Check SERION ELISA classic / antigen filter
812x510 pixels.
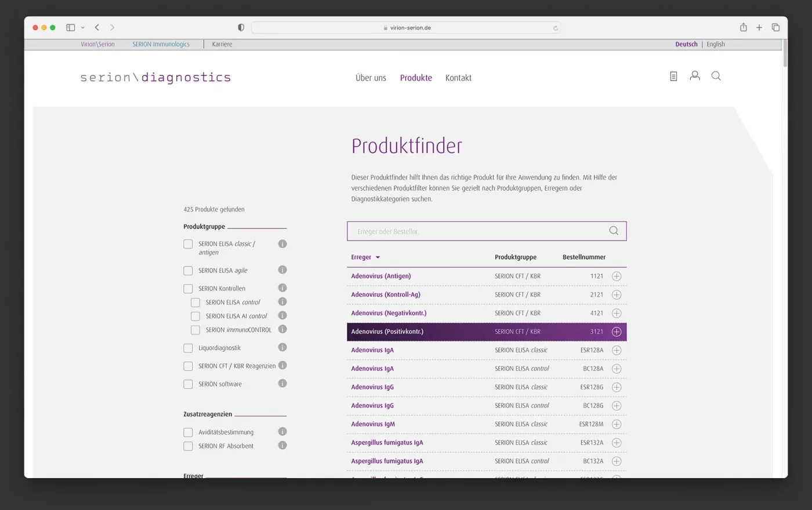pyautogui.click(x=188, y=244)
